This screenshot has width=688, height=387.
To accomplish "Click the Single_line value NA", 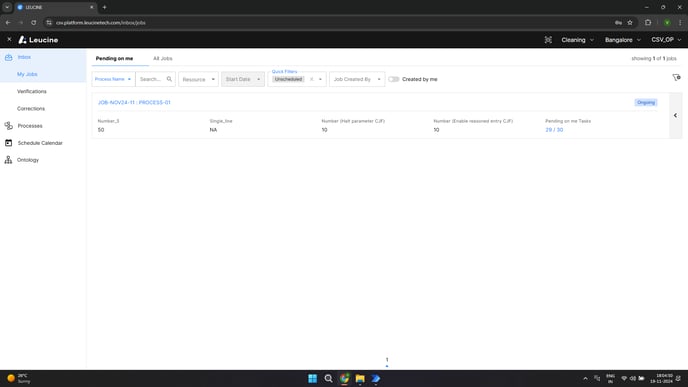I will (213, 130).
